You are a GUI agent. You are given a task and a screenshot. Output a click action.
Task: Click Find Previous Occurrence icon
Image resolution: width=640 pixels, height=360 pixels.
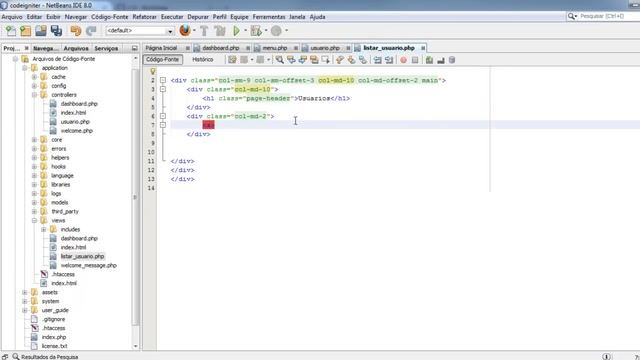pos(291,60)
